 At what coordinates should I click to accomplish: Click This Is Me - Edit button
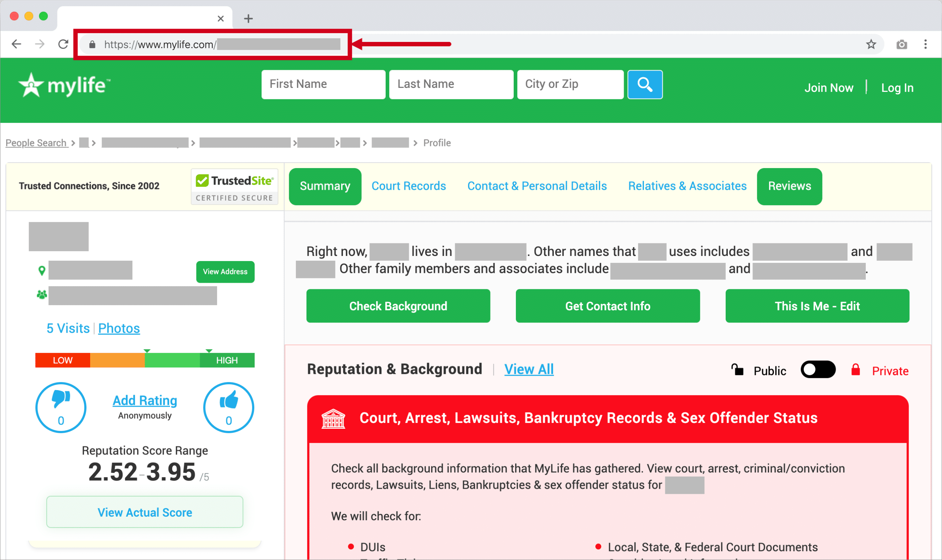[817, 306]
